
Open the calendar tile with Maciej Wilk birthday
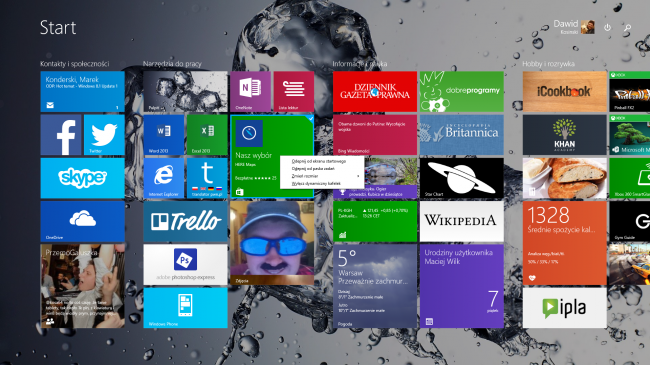pos(461,286)
